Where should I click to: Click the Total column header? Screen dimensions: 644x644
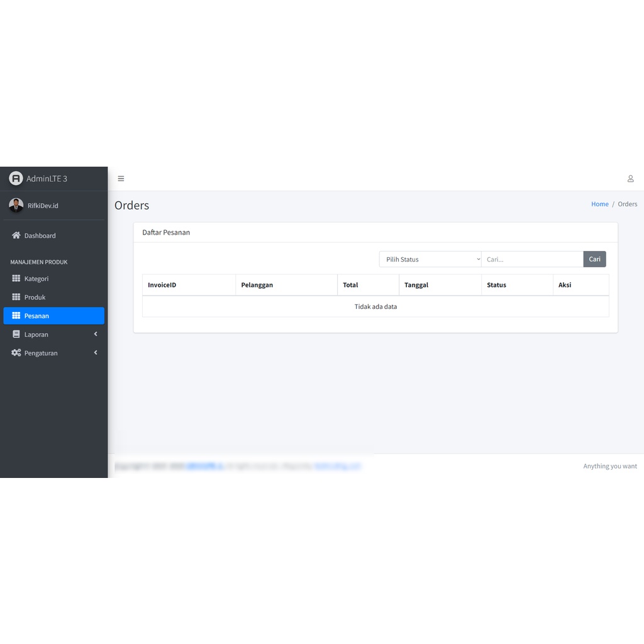(x=369, y=285)
